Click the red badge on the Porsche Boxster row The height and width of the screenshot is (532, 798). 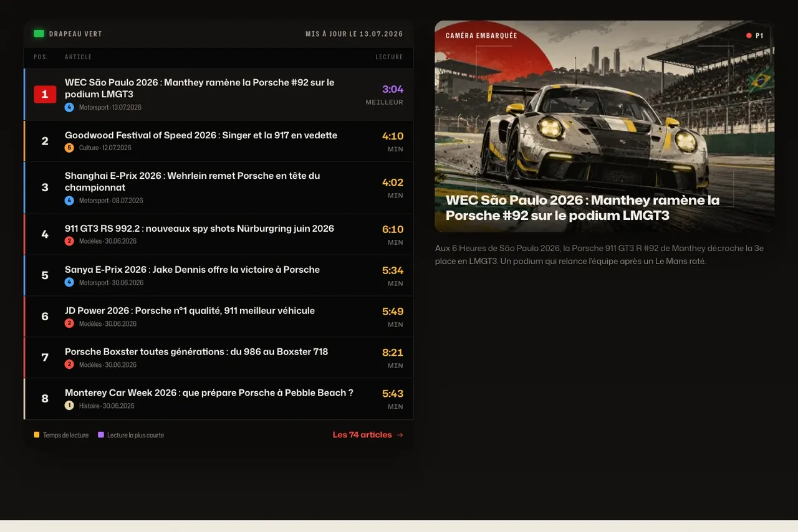coord(69,364)
